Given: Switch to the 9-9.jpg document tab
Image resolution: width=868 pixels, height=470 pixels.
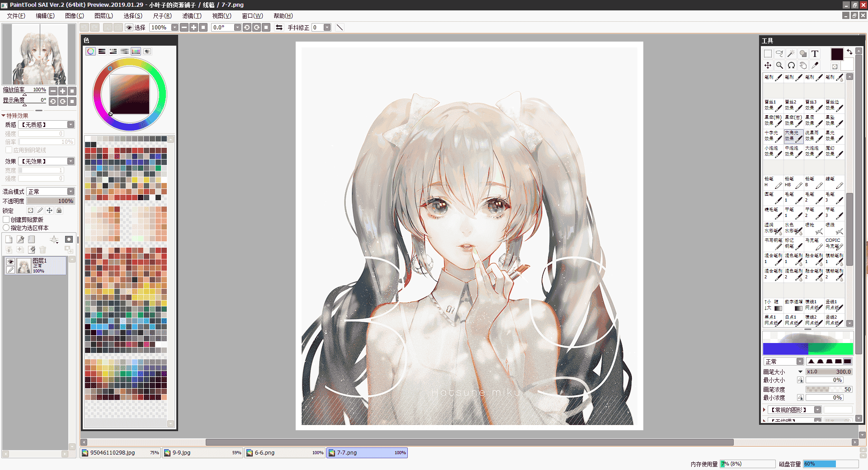Looking at the screenshot, I should coord(203,453).
